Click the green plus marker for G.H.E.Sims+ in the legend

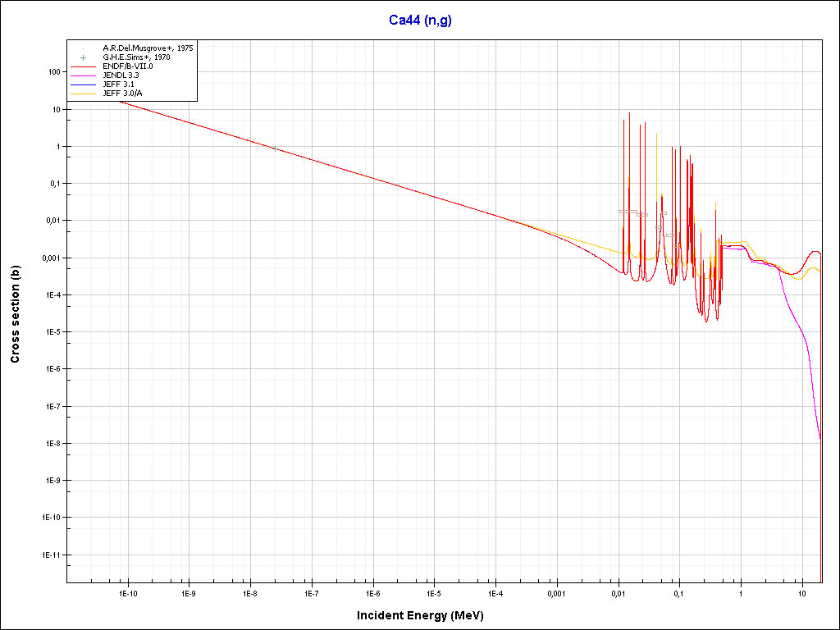point(83,57)
